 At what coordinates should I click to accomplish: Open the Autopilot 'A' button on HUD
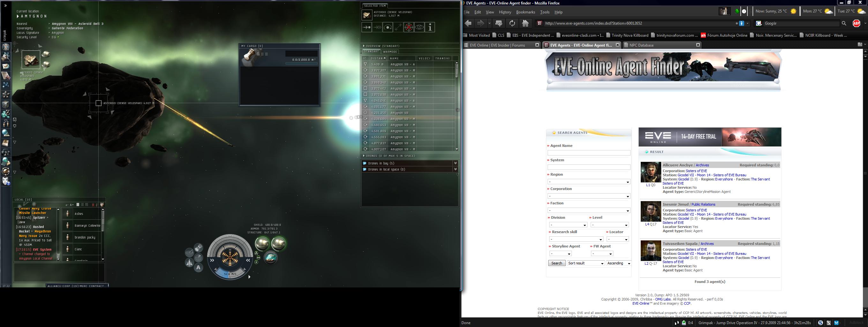[x=198, y=268]
